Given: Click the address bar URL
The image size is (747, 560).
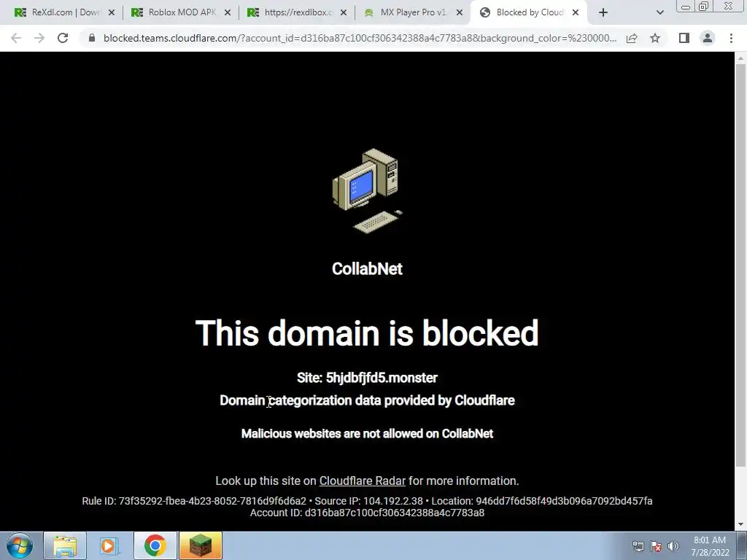Looking at the screenshot, I should pos(360,38).
